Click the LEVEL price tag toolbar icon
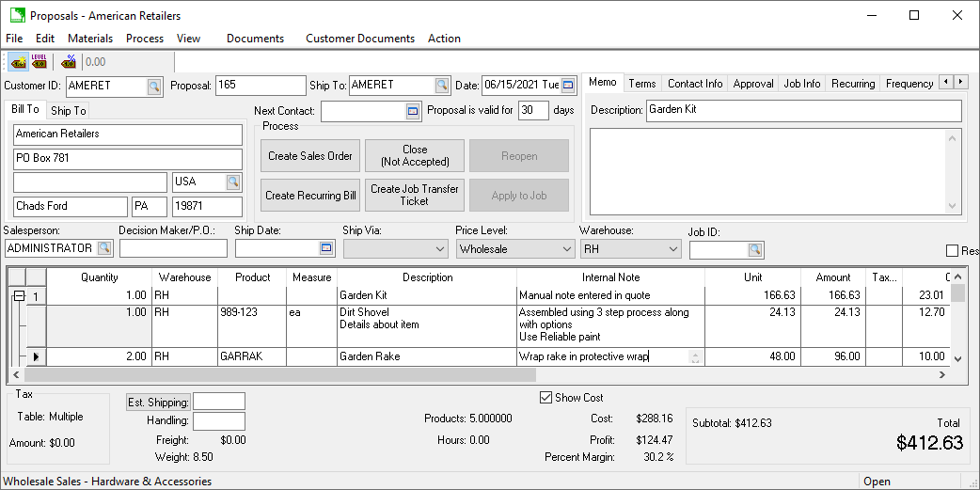Screen dimensions: 980x490 [40, 62]
